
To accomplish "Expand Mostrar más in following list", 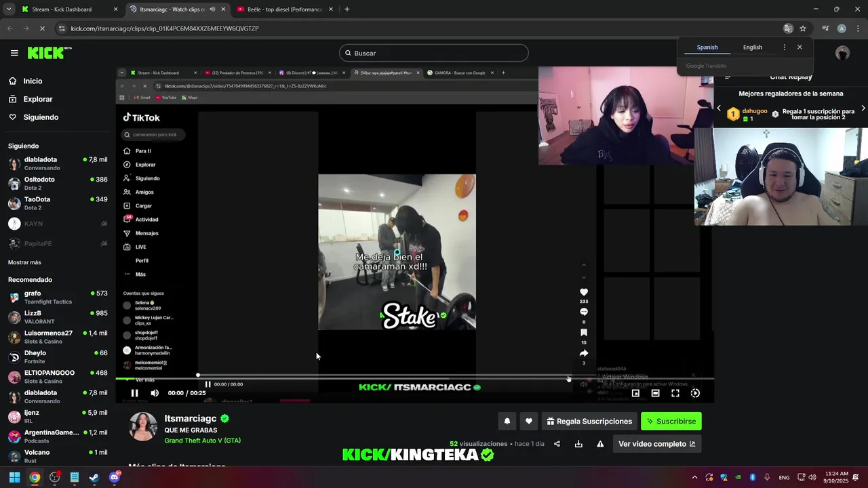I will (x=24, y=262).
